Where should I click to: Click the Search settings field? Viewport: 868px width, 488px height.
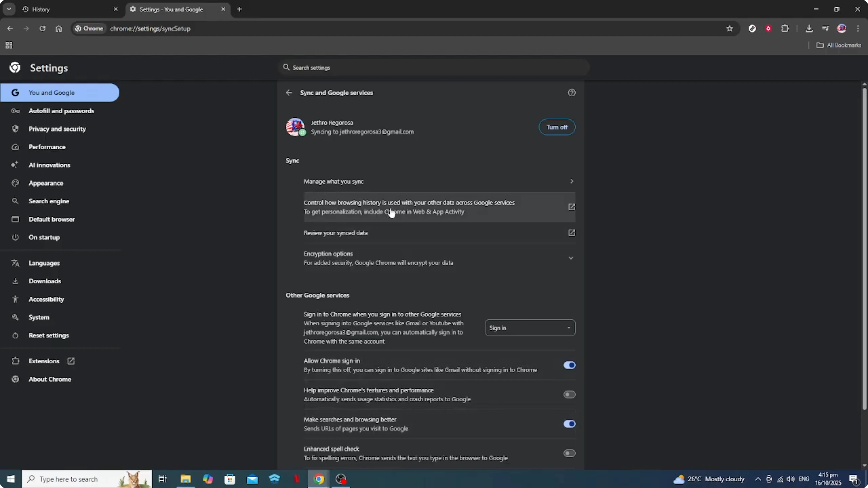[435, 68]
